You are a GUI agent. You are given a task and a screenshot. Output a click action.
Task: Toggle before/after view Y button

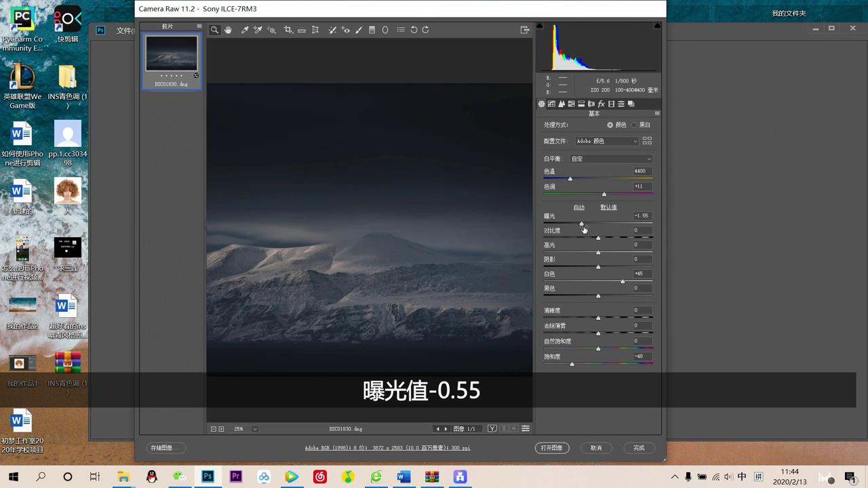(492, 428)
